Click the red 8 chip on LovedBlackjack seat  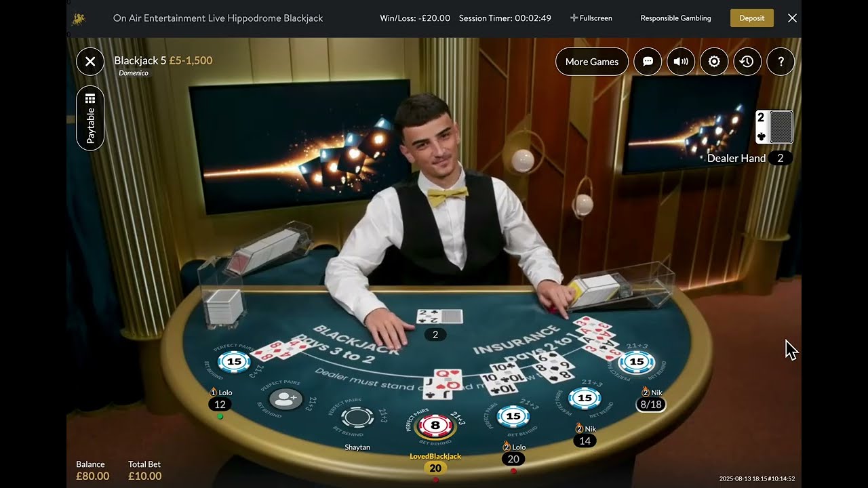[435, 426]
